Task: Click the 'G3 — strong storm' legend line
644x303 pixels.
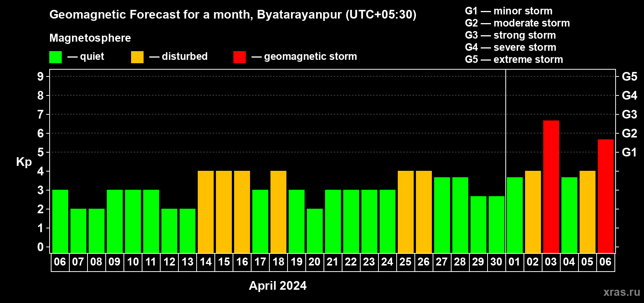Action: (510, 35)
